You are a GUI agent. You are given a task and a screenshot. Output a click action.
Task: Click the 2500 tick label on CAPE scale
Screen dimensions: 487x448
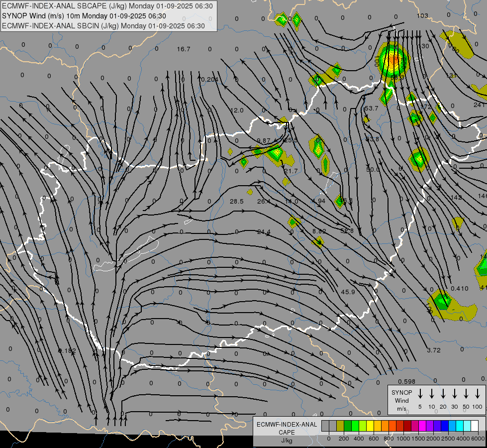click(x=448, y=439)
